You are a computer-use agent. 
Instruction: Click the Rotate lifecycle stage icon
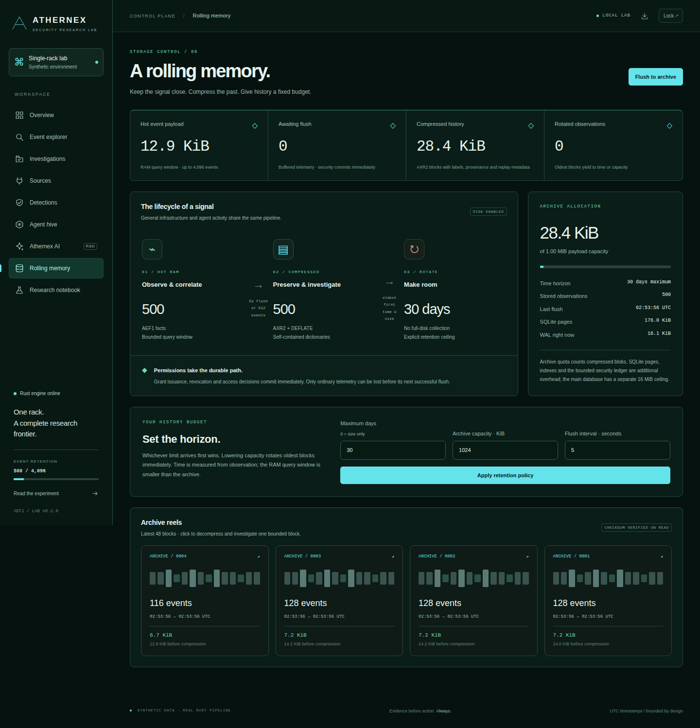414,249
